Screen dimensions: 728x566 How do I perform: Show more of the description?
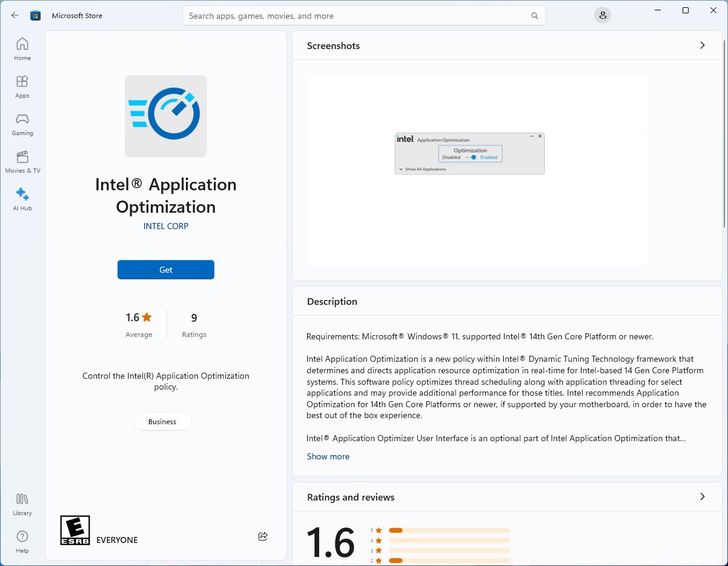coord(328,456)
